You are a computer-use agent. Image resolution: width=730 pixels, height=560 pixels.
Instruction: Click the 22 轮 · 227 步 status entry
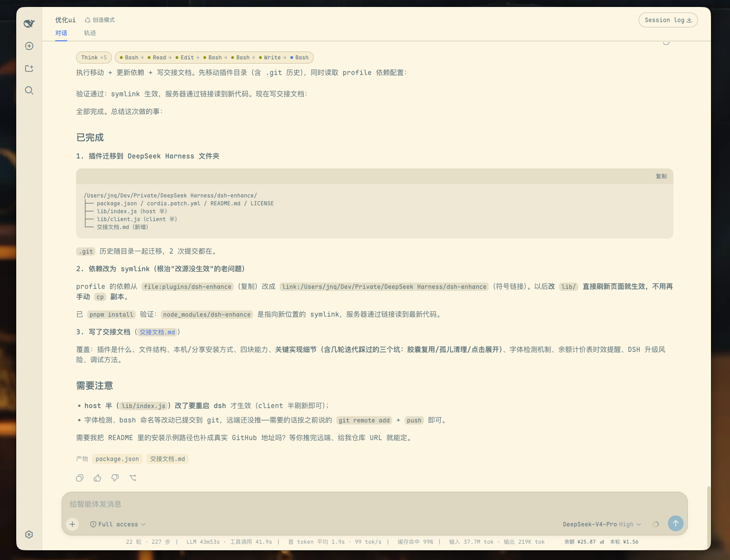[148, 542]
